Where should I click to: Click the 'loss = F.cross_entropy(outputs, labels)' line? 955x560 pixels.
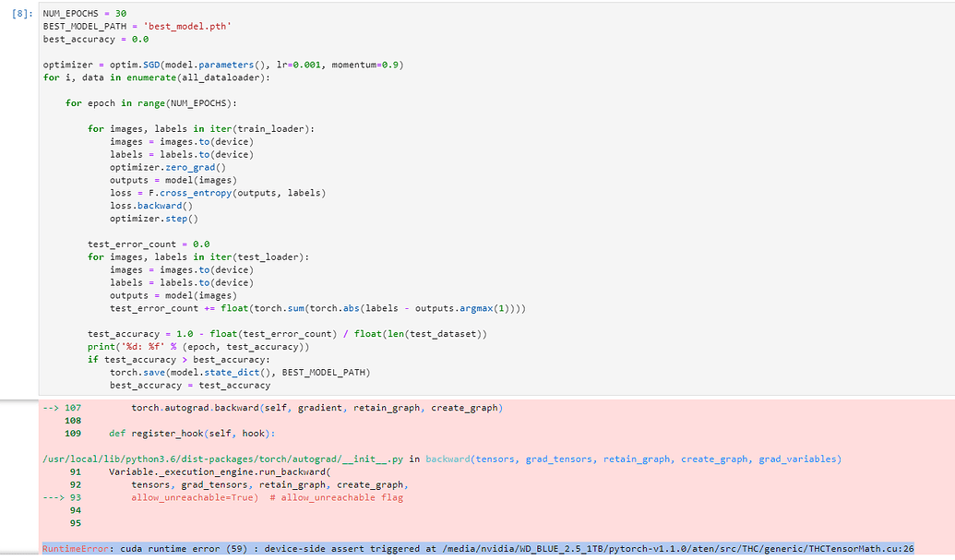click(218, 192)
